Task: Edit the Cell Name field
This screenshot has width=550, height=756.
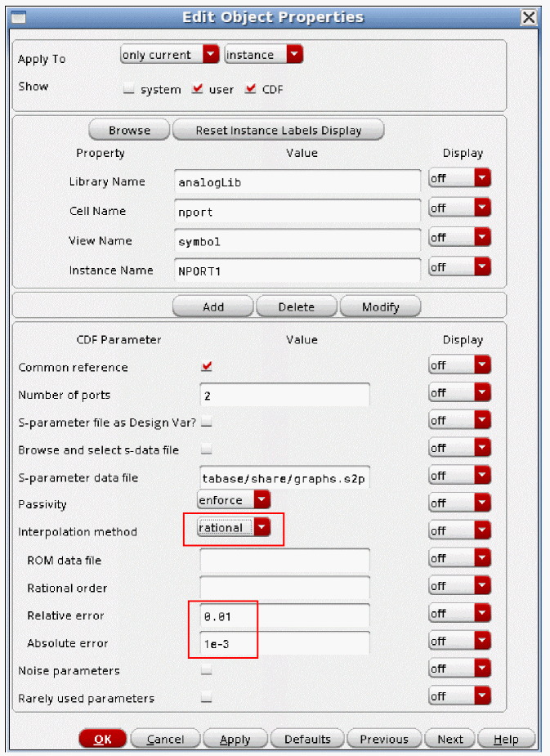Action: tap(297, 212)
